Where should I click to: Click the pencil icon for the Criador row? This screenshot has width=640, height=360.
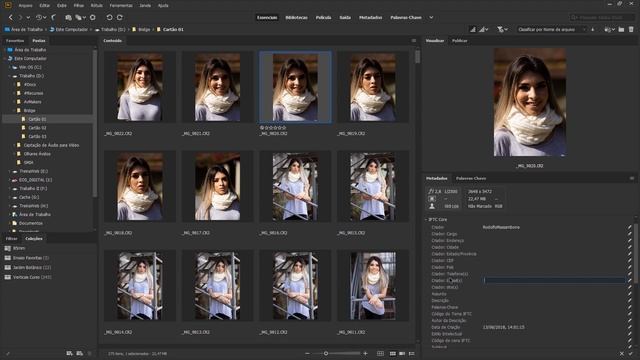pyautogui.click(x=630, y=227)
